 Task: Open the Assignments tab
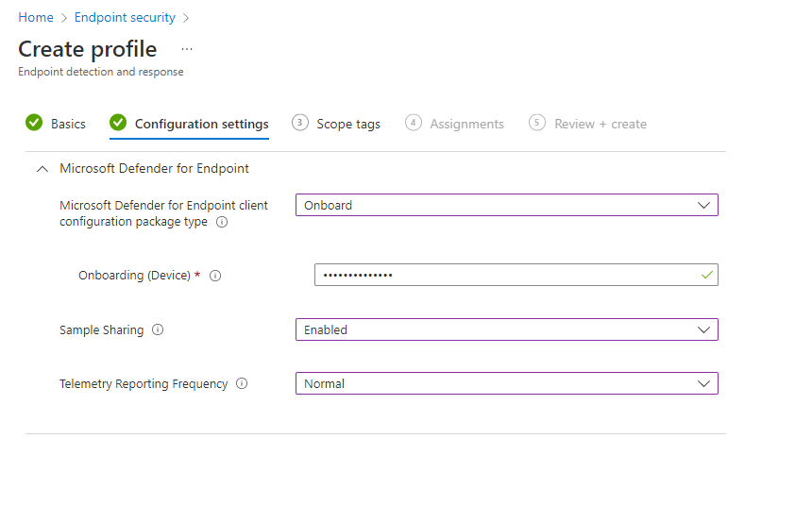coord(466,125)
